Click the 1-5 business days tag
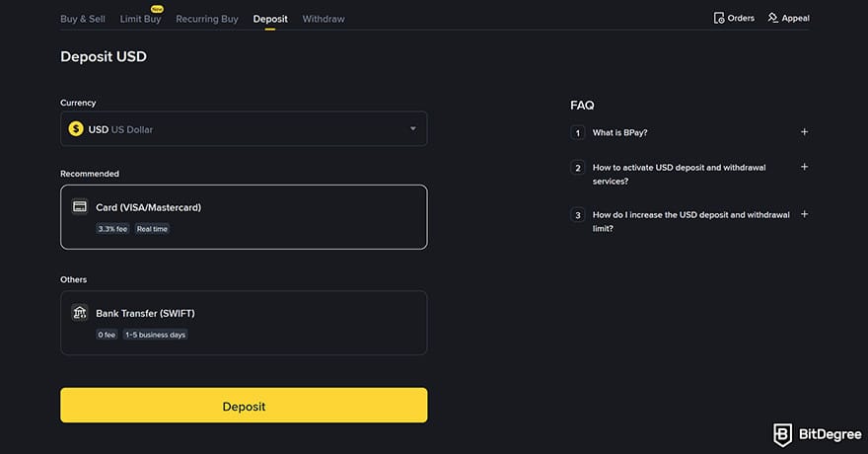The image size is (868, 454). (x=156, y=335)
